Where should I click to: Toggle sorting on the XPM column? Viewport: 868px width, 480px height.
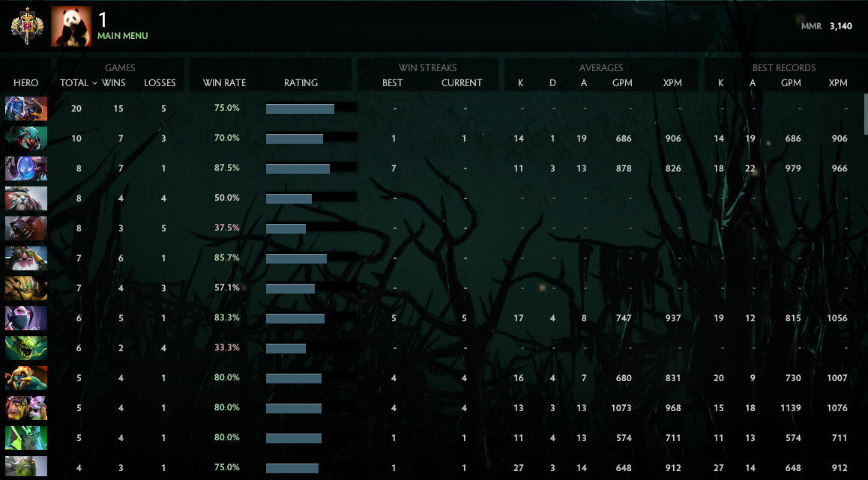(x=672, y=83)
